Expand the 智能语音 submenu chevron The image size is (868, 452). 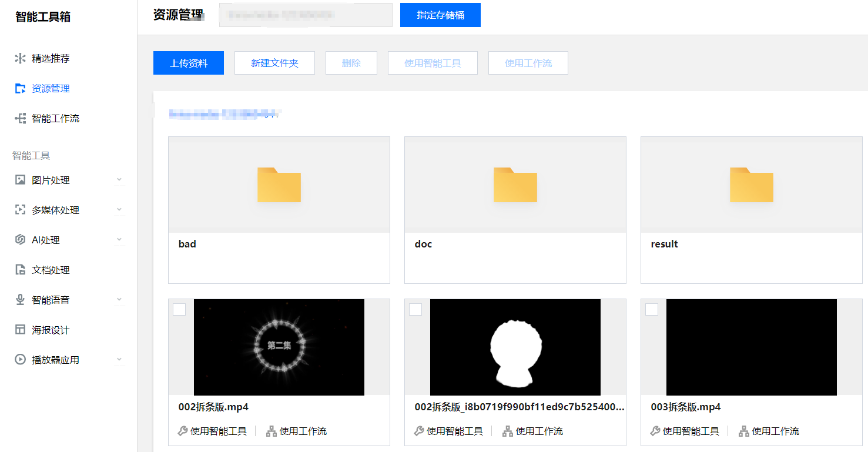[119, 300]
